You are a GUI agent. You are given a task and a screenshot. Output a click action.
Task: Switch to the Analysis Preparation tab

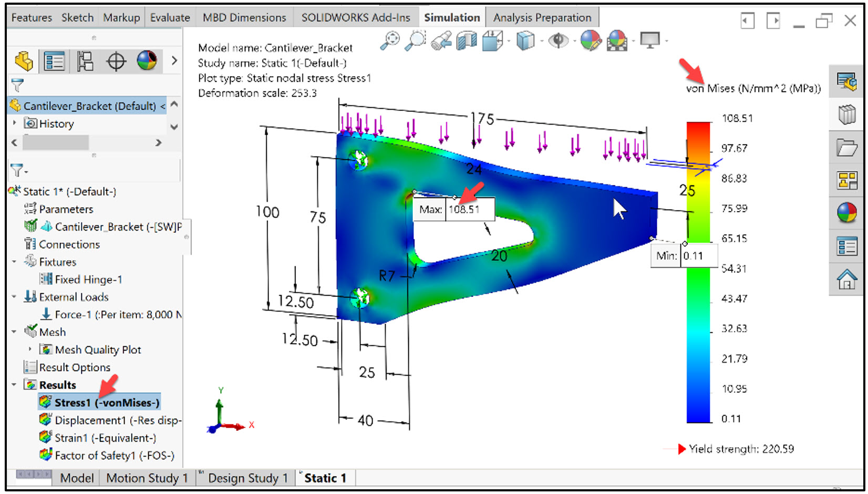[542, 16]
